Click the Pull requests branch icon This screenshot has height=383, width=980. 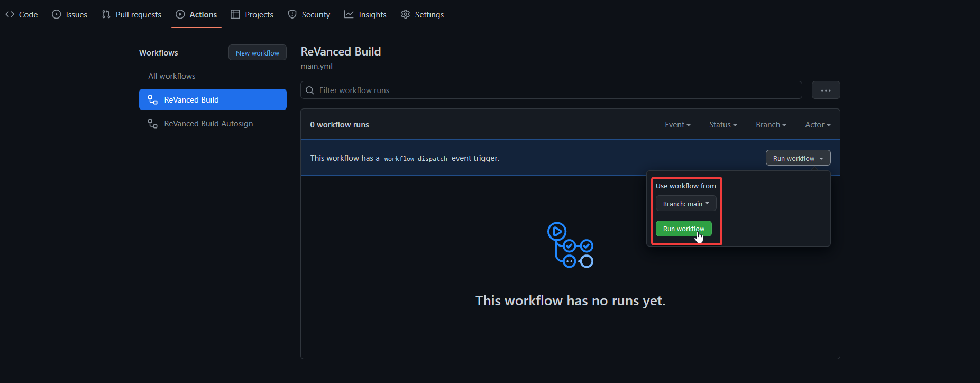tap(106, 14)
